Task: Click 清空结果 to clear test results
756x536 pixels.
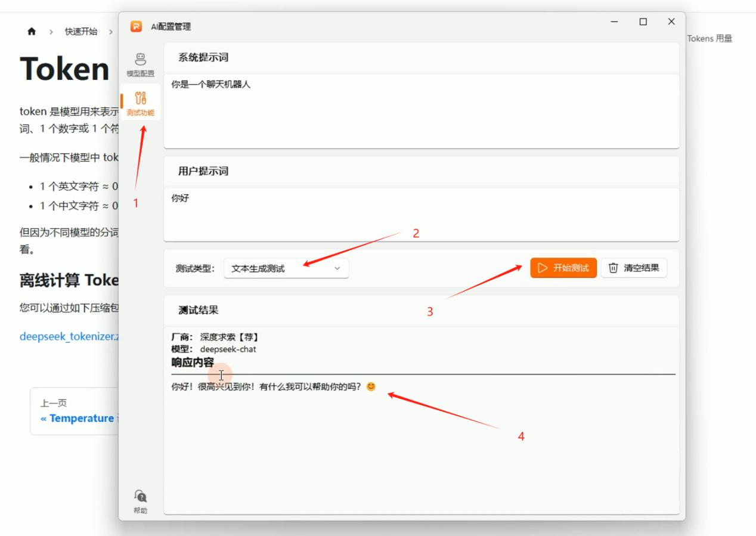Action: click(634, 267)
